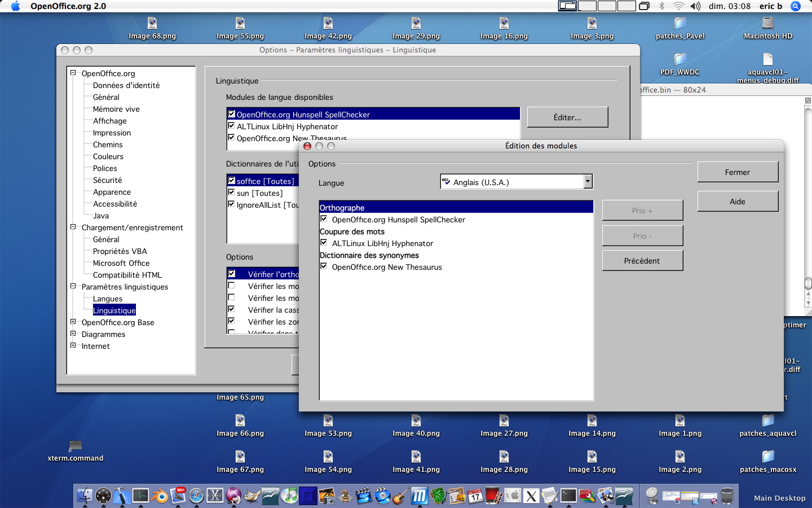Expand the Internet tree node
The height and width of the screenshot is (508, 812).
(73, 345)
